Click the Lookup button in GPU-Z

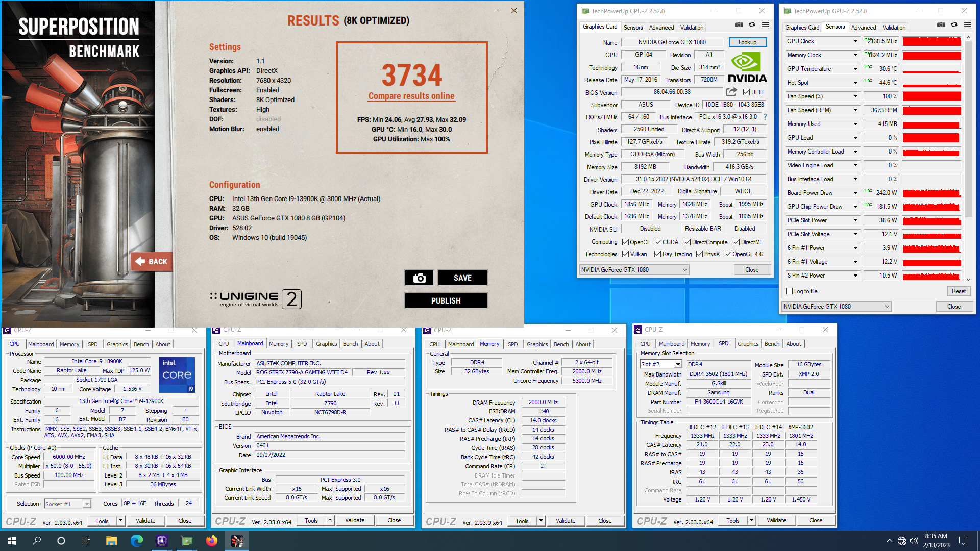click(x=747, y=42)
